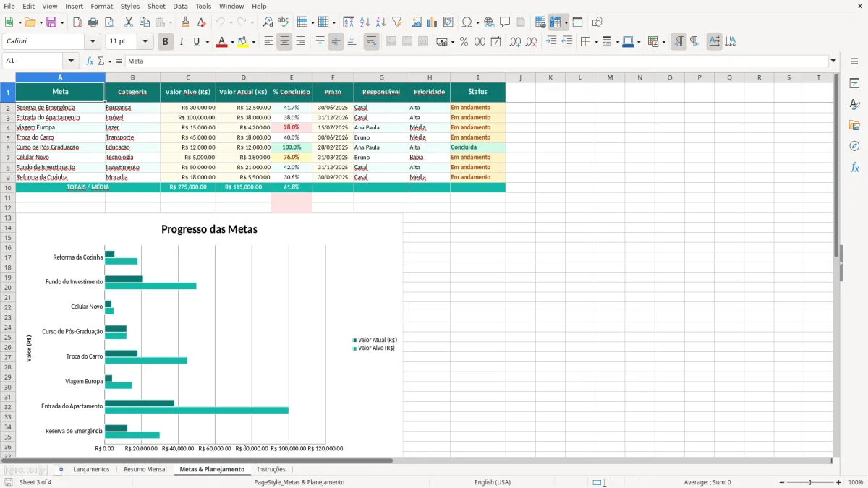This screenshot has height=488, width=868.
Task: Open the Font Name dropdown arrow
Action: [x=93, y=42]
